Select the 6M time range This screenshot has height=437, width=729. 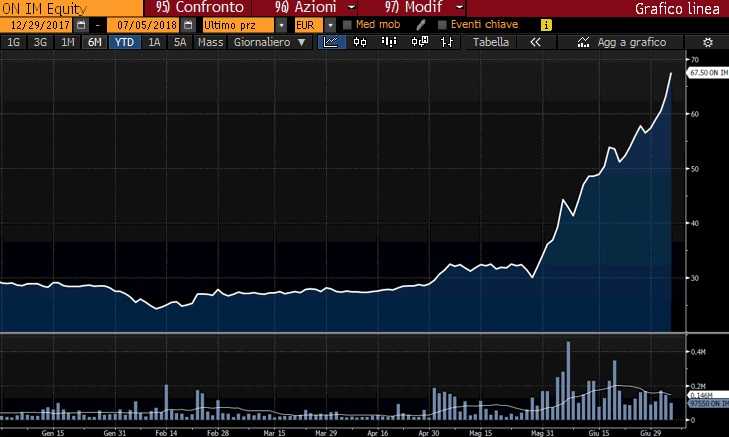tap(95, 42)
